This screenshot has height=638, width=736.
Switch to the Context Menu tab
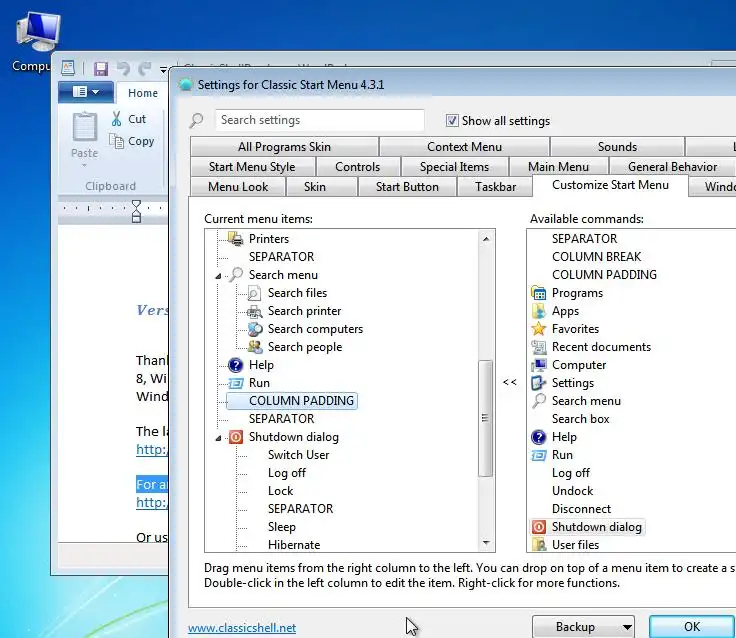pos(464,147)
